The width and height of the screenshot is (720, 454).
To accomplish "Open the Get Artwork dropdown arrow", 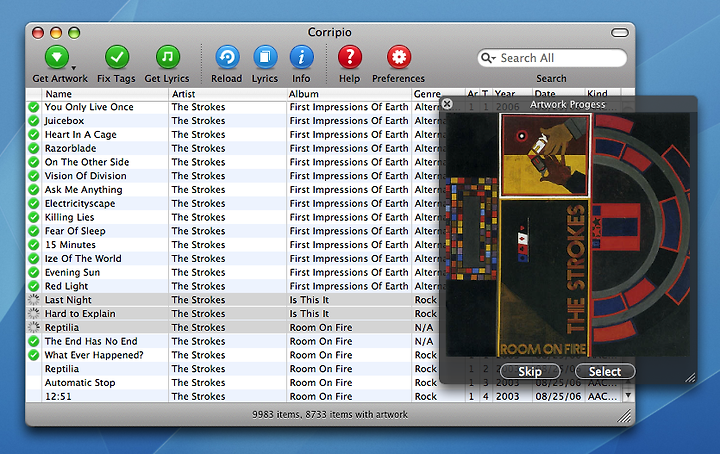I will pyautogui.click(x=73, y=68).
